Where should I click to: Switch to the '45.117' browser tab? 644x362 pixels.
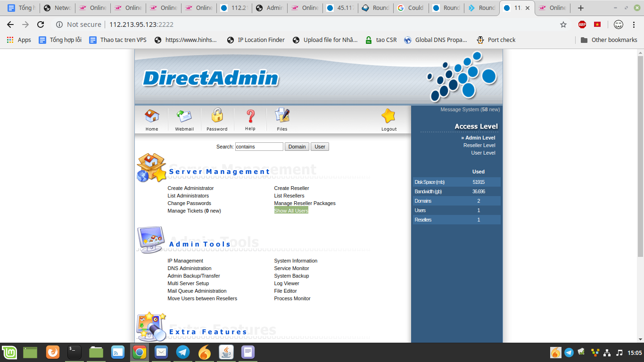point(340,8)
